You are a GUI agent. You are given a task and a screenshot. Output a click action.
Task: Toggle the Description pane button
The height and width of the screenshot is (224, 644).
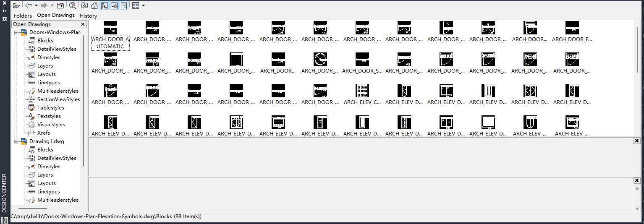click(124, 5)
